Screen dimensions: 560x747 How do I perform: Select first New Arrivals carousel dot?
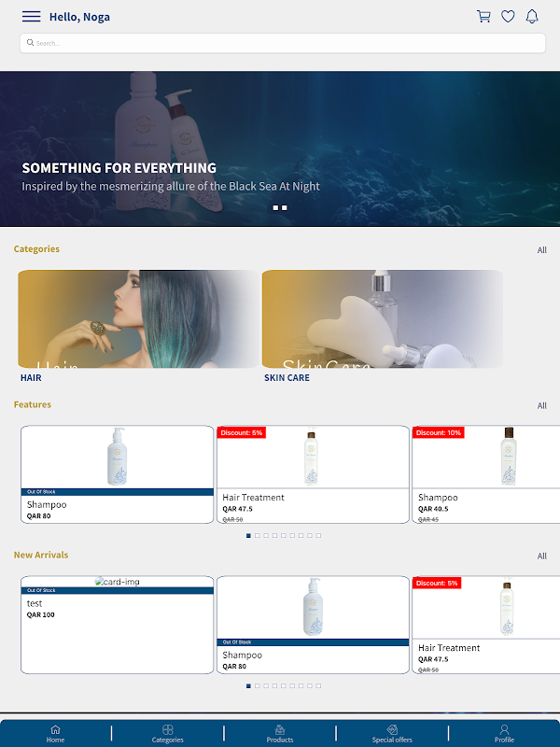click(x=248, y=686)
